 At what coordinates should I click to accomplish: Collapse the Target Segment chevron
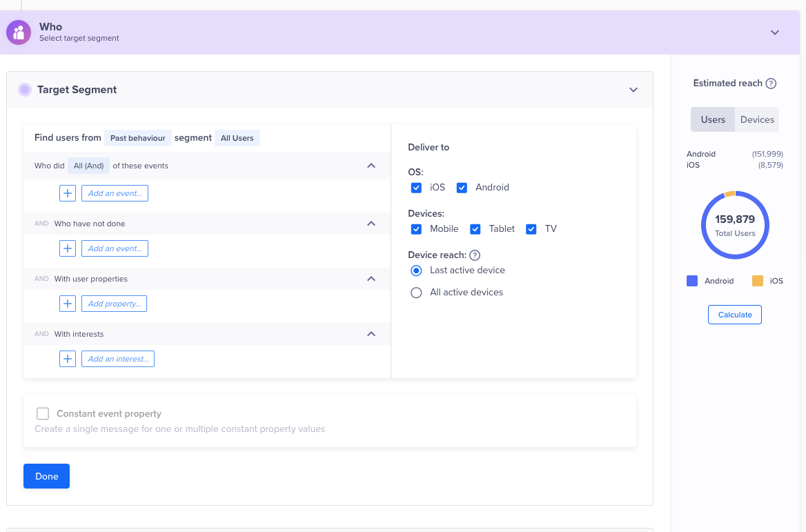(x=633, y=90)
